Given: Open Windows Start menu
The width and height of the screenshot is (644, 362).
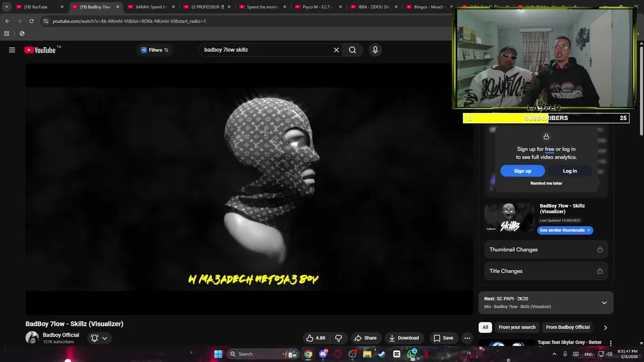Looking at the screenshot, I should 218,354.
